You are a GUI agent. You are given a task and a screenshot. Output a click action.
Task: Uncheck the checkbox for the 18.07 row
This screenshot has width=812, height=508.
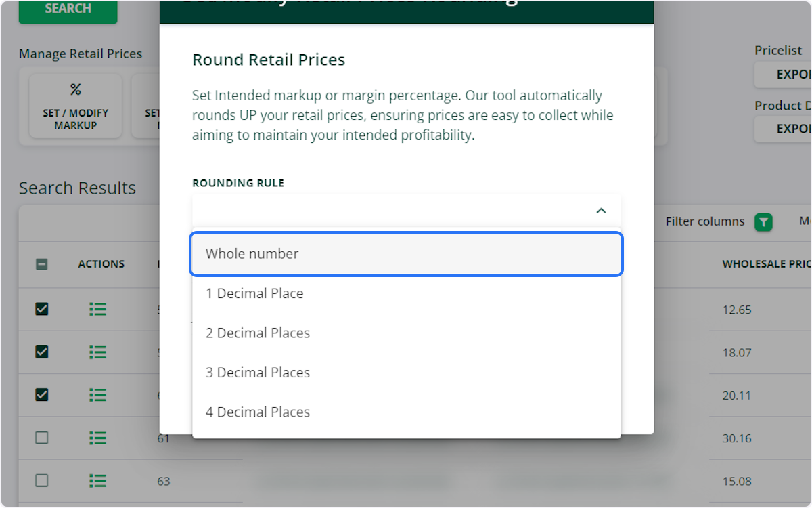coord(42,352)
